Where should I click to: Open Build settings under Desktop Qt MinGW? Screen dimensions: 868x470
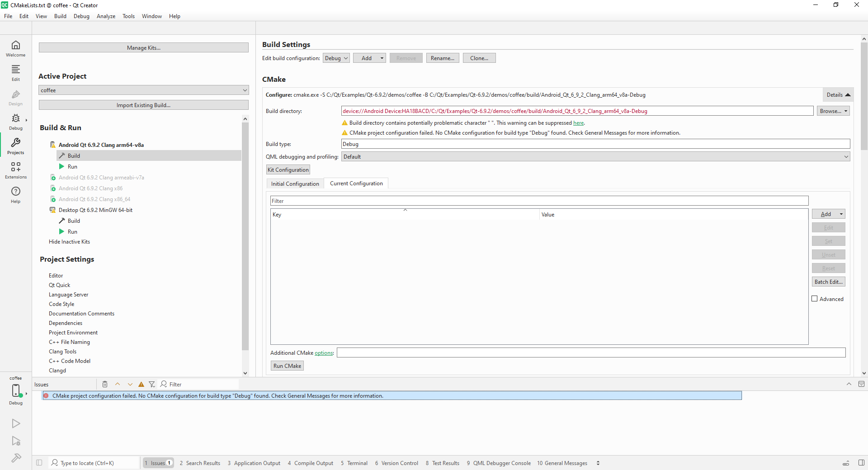(x=74, y=221)
